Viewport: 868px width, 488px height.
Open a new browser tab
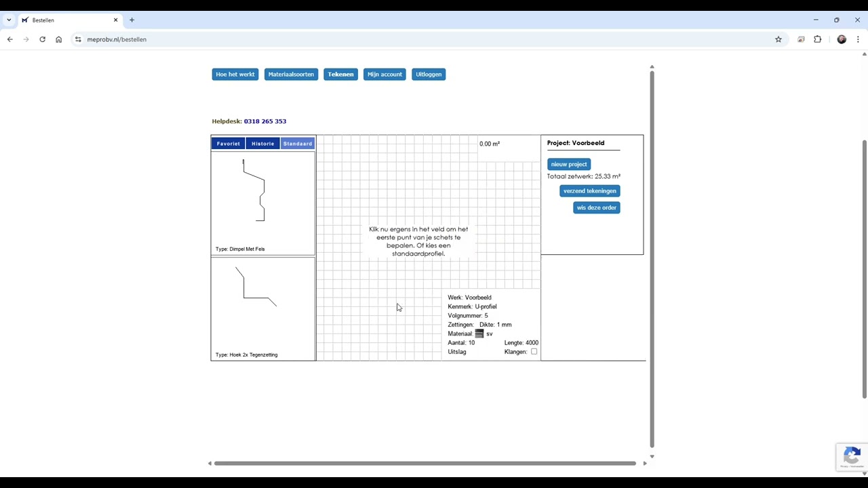coord(132,20)
